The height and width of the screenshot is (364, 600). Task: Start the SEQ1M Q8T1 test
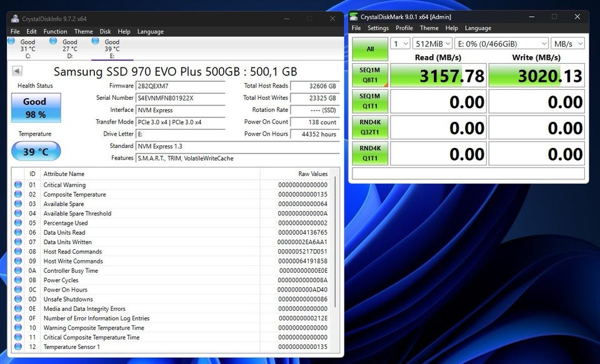click(370, 75)
